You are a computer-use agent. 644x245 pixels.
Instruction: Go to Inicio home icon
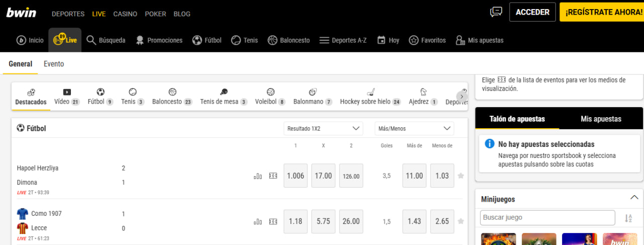30,40
